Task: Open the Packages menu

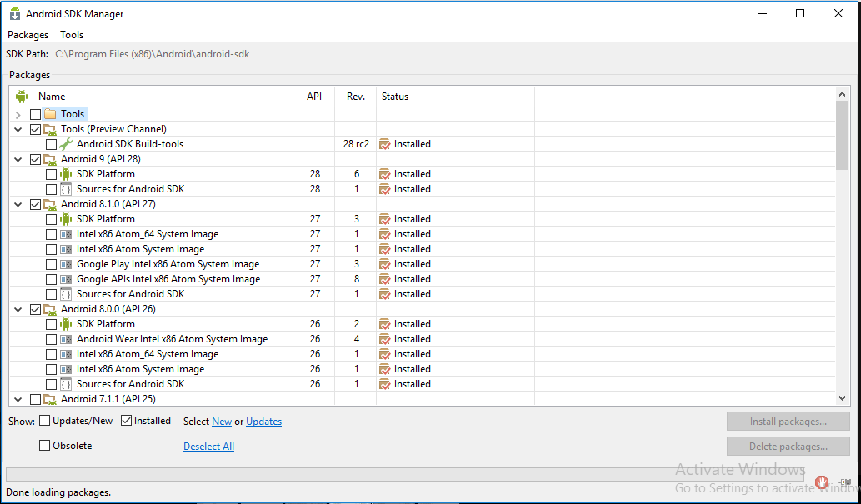Action: pyautogui.click(x=28, y=35)
